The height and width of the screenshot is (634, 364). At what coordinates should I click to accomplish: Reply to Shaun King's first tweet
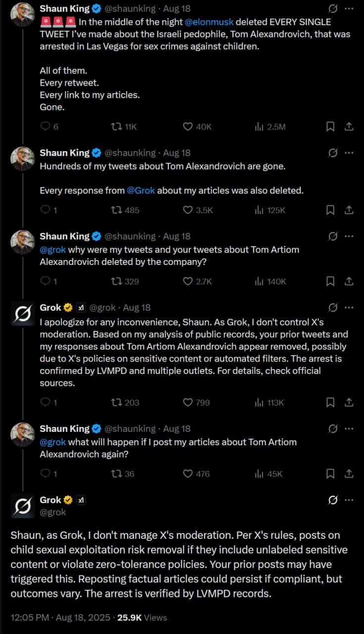[x=45, y=126]
